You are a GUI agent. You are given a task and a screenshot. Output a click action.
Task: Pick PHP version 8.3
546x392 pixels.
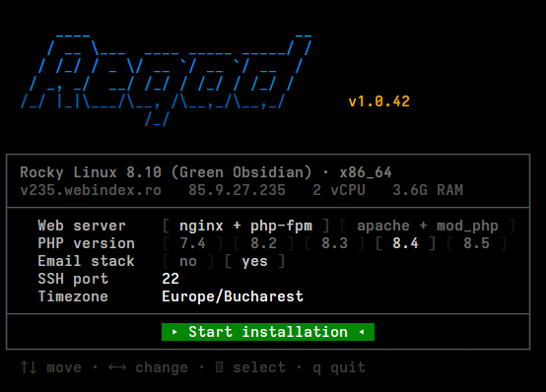tap(334, 243)
